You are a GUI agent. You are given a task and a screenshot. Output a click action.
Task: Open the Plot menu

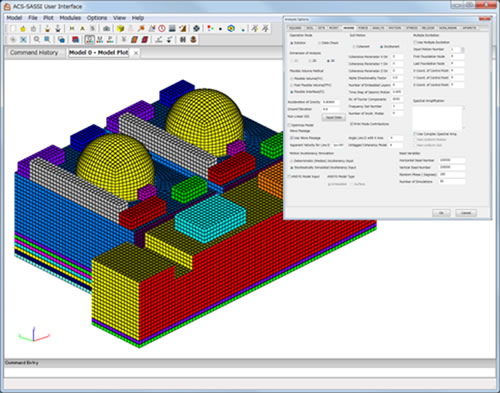tap(48, 18)
